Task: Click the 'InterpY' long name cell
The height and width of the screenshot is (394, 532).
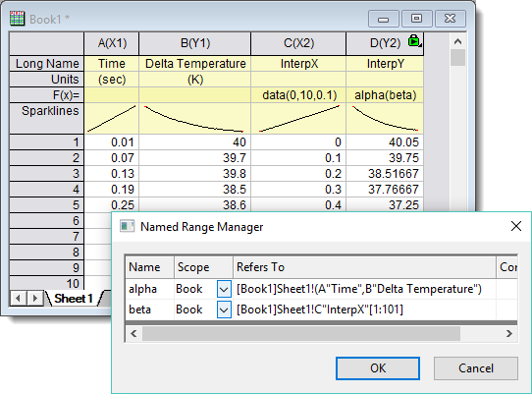Action: click(385, 64)
